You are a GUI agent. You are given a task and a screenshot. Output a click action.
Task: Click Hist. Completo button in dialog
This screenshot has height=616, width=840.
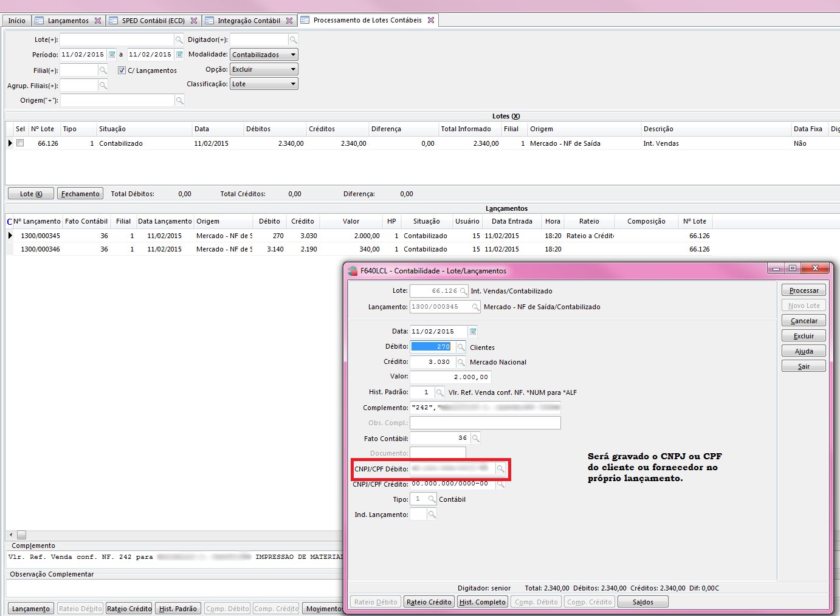coord(483,602)
